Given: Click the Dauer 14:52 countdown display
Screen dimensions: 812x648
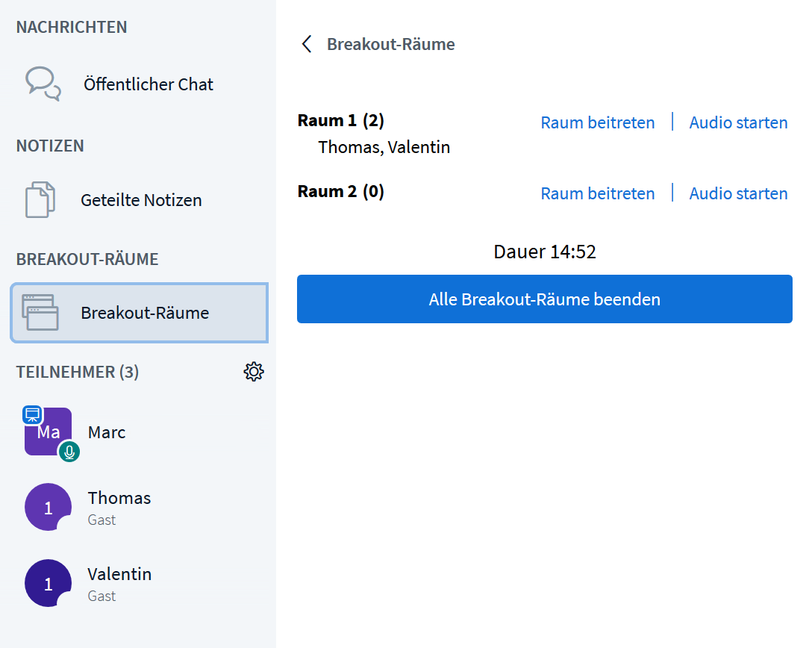Looking at the screenshot, I should [544, 252].
